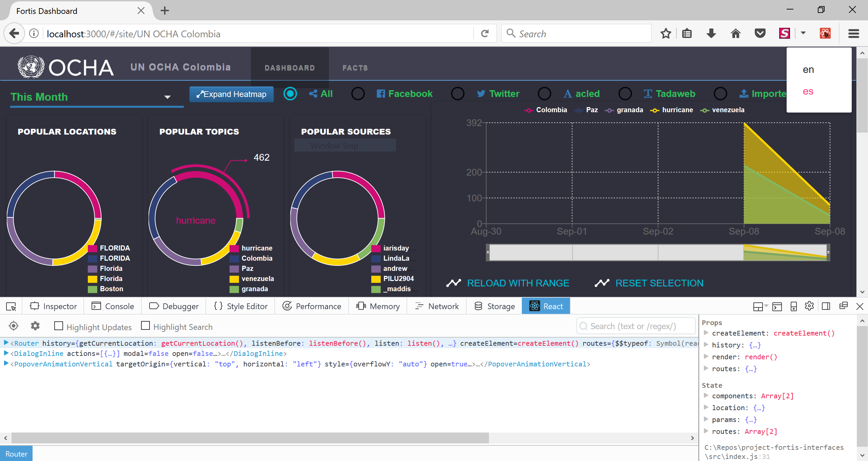The image size is (868, 461).
Task: Click the browser reload page icon
Action: coord(485,34)
